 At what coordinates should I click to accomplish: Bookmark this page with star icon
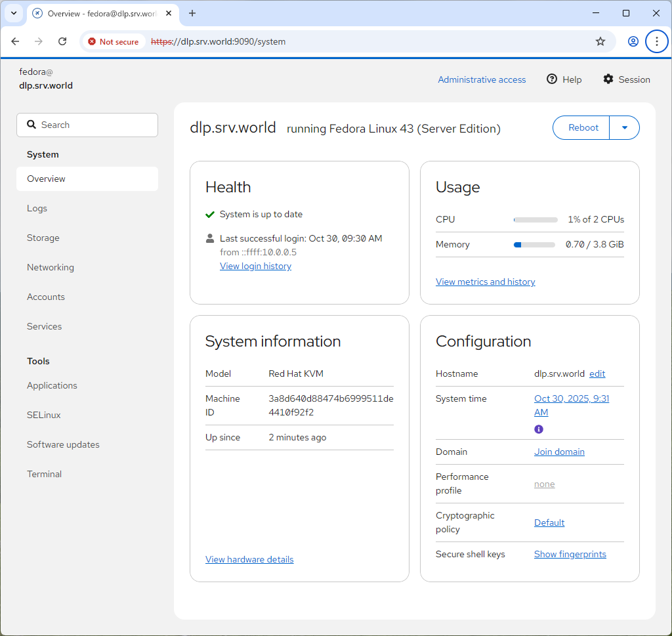[x=600, y=41]
